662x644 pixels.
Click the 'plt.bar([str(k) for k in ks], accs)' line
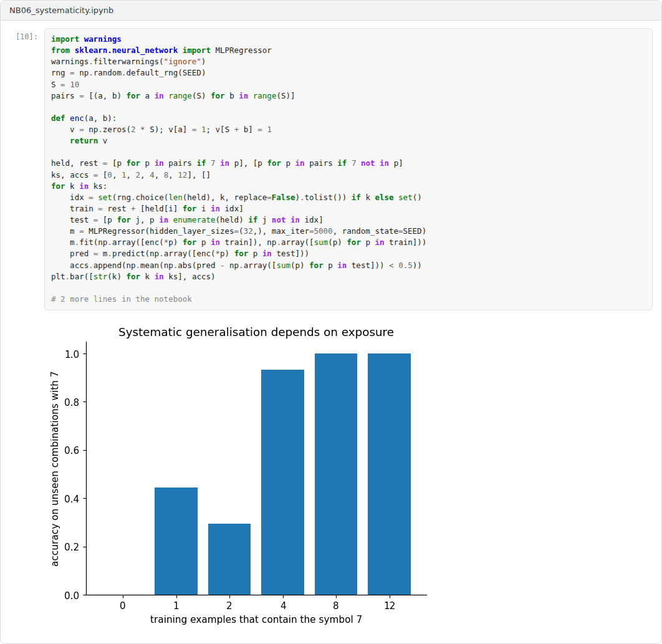pos(133,277)
